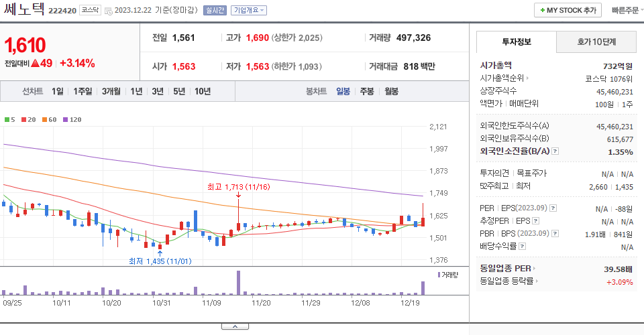Click the MY STOCK 추가 button
The height and width of the screenshot is (335, 644).
coord(568,10)
